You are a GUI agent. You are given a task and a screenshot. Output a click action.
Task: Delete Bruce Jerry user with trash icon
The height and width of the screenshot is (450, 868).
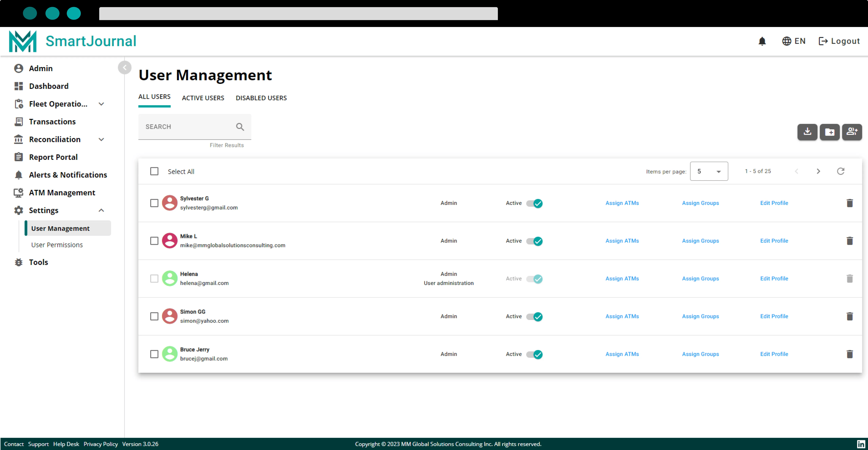(x=849, y=354)
